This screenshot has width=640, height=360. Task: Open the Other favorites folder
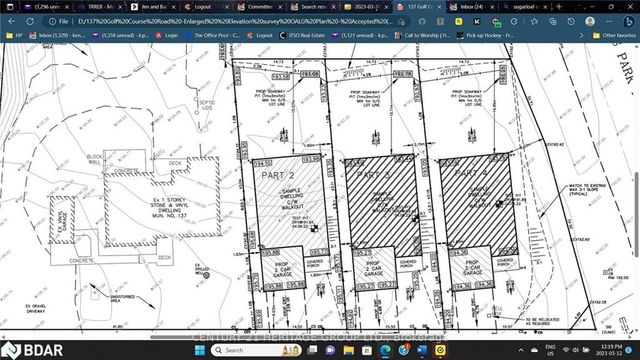click(x=614, y=36)
